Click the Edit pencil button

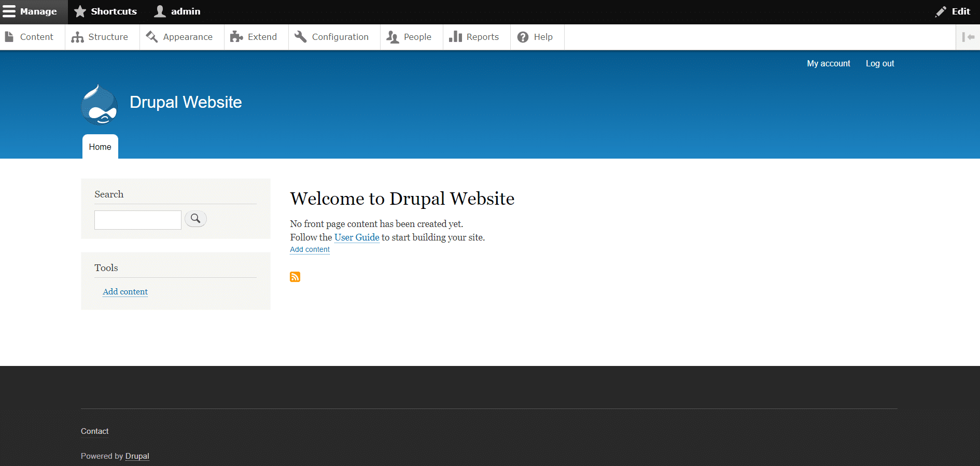click(953, 11)
